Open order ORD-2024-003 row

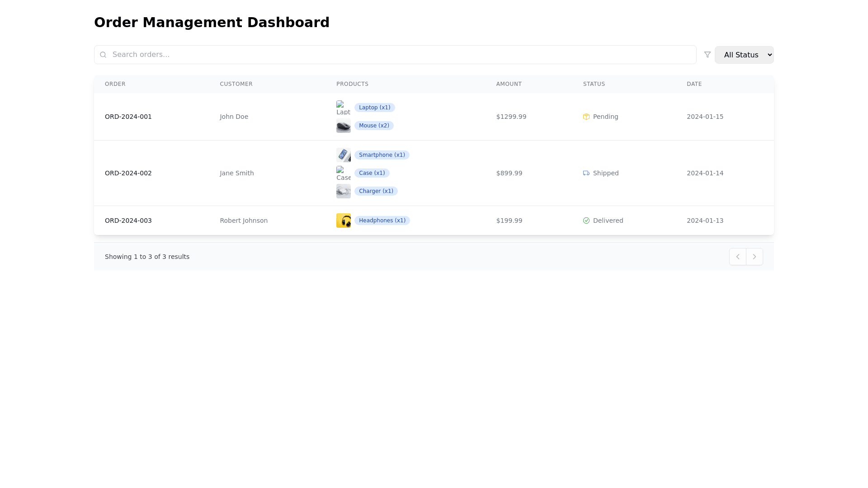click(128, 221)
